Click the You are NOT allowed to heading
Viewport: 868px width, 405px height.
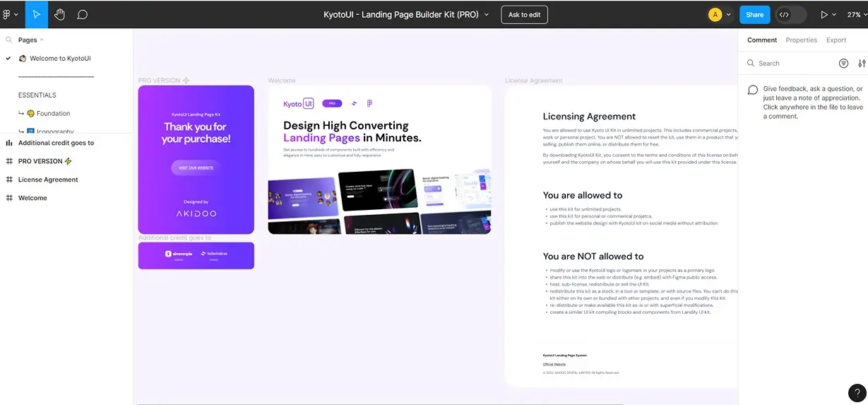pyautogui.click(x=593, y=256)
